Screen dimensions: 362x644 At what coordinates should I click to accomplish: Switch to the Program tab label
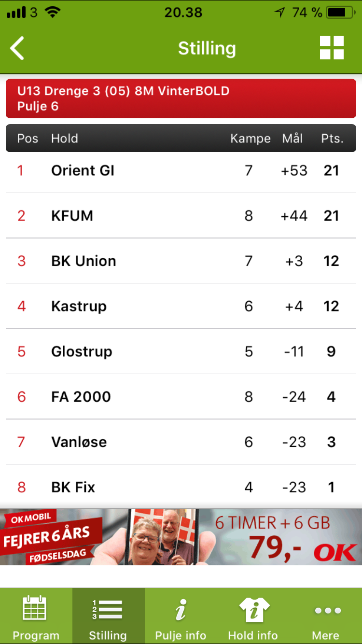point(36,635)
